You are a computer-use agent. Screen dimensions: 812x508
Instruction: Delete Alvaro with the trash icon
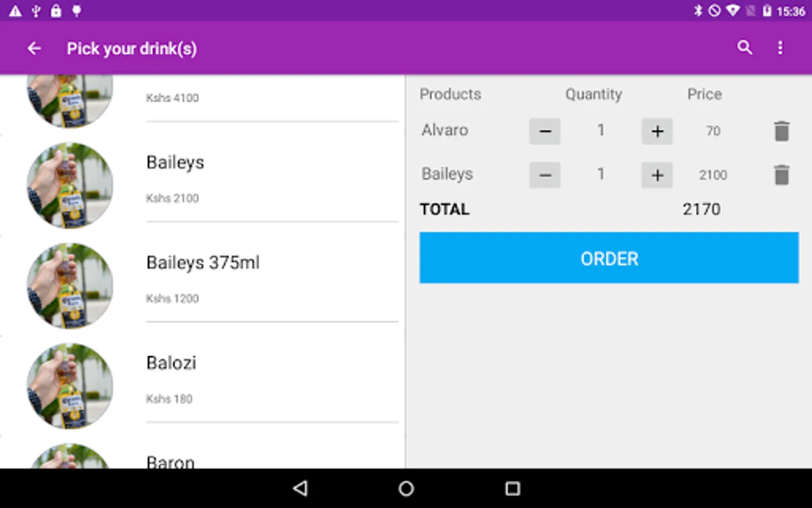point(782,131)
